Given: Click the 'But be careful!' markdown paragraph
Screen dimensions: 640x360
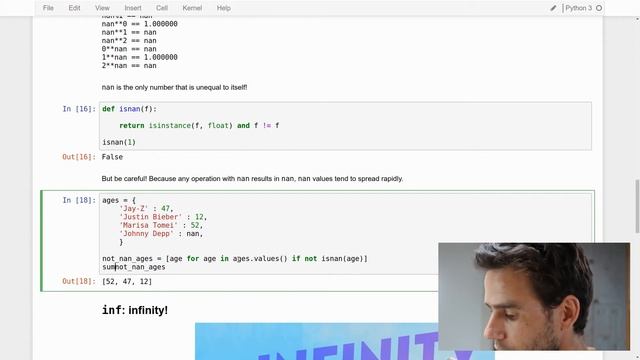Looking at the screenshot, I should 252,179.
